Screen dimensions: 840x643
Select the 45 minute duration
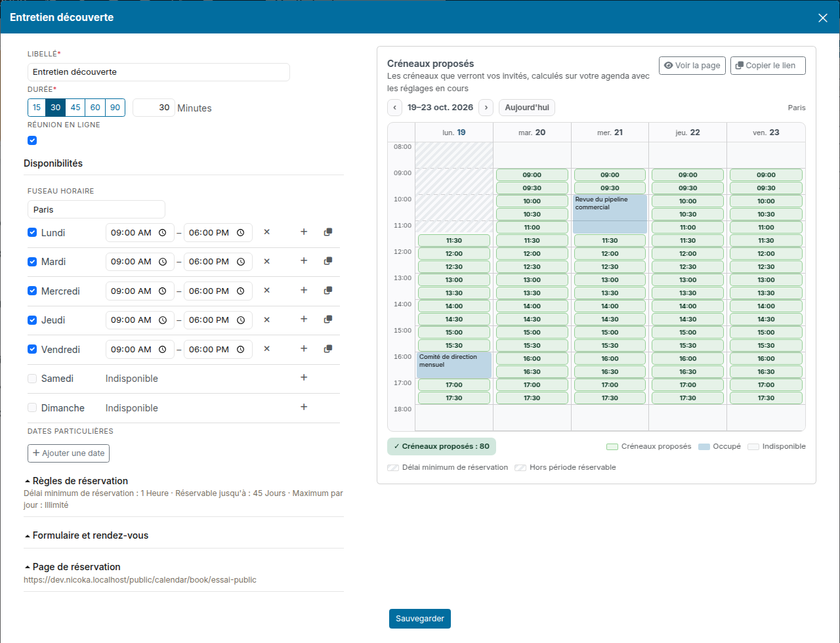pos(75,108)
